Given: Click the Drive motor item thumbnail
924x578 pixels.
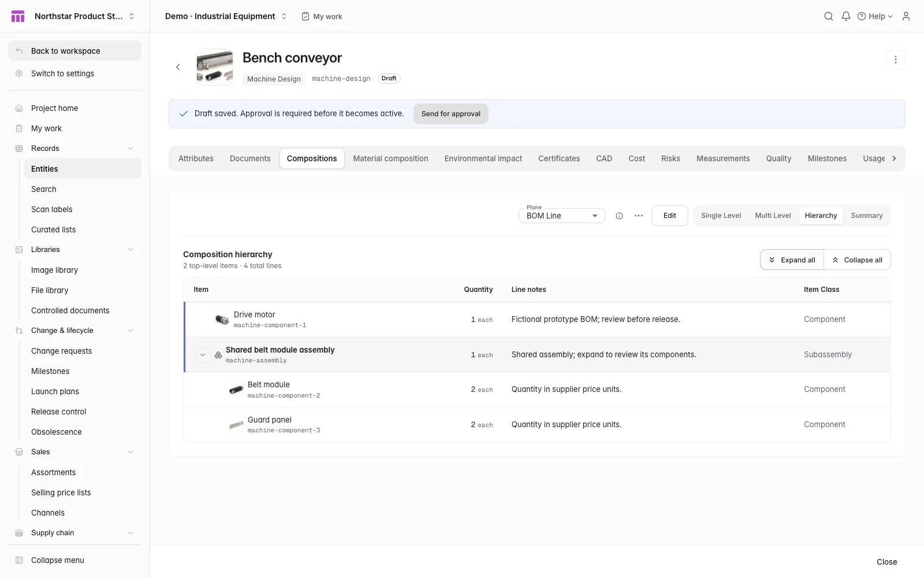Looking at the screenshot, I should click(222, 320).
